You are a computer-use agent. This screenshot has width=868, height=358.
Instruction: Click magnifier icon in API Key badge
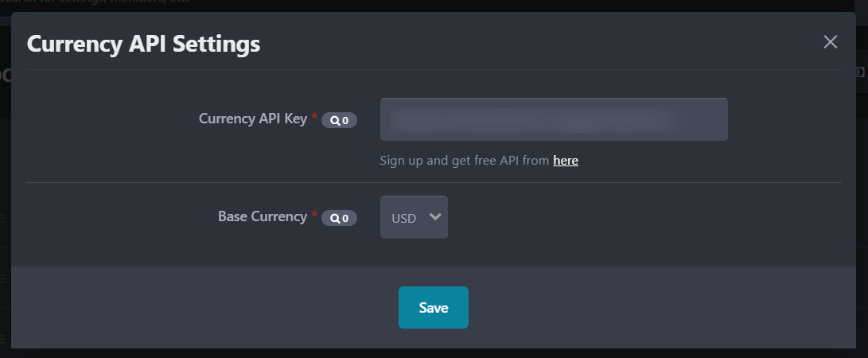pyautogui.click(x=334, y=120)
